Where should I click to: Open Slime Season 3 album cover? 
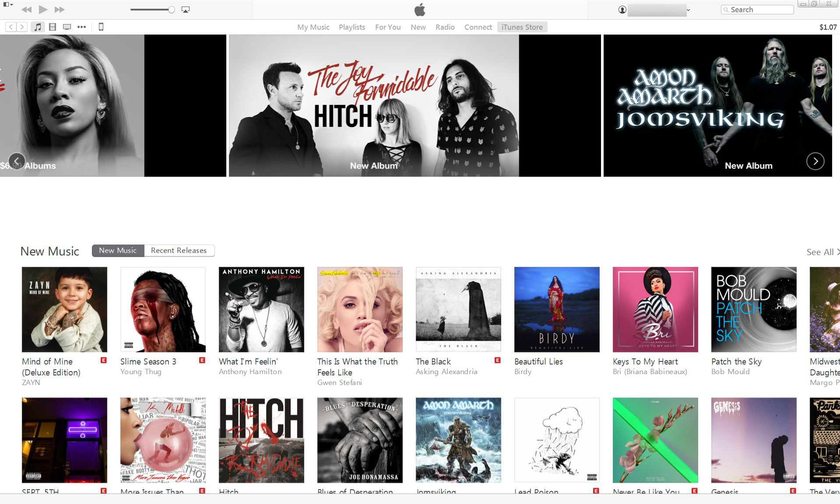tap(163, 309)
